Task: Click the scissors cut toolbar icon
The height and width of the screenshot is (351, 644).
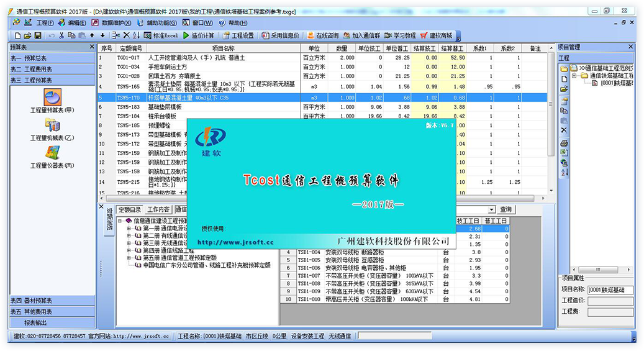Action: [x=61, y=36]
